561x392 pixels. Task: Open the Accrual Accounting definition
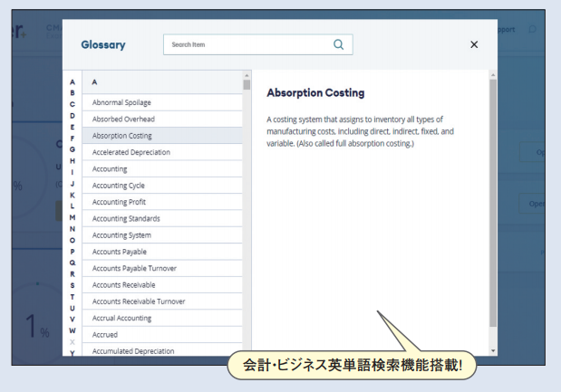pyautogui.click(x=121, y=318)
